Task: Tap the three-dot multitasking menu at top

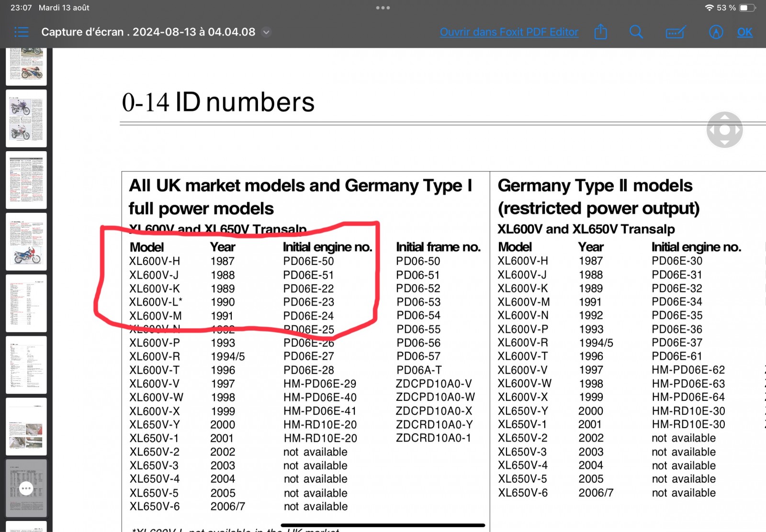Action: pyautogui.click(x=383, y=8)
